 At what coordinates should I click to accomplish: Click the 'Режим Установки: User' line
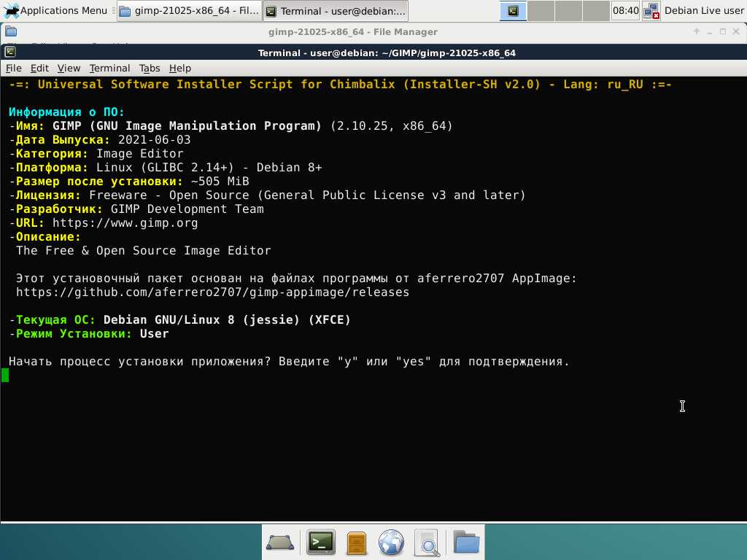pyautogui.click(x=88, y=333)
